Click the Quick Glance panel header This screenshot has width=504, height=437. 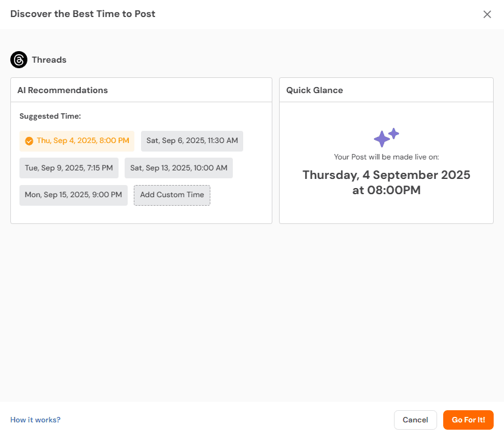314,89
